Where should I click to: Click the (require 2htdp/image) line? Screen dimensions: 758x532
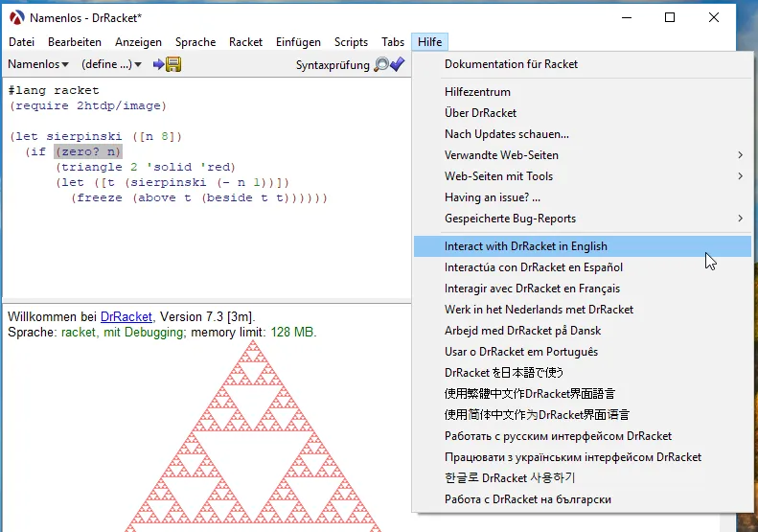(x=88, y=105)
